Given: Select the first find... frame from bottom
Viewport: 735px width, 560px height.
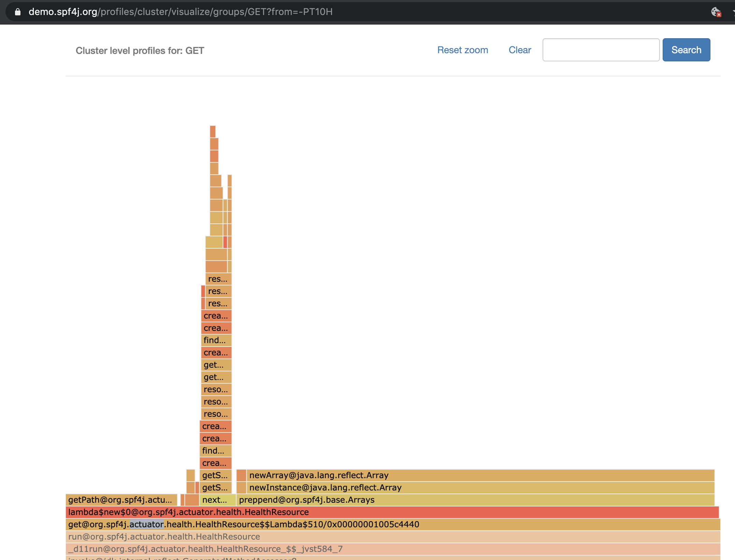Looking at the screenshot, I should 216,451.
